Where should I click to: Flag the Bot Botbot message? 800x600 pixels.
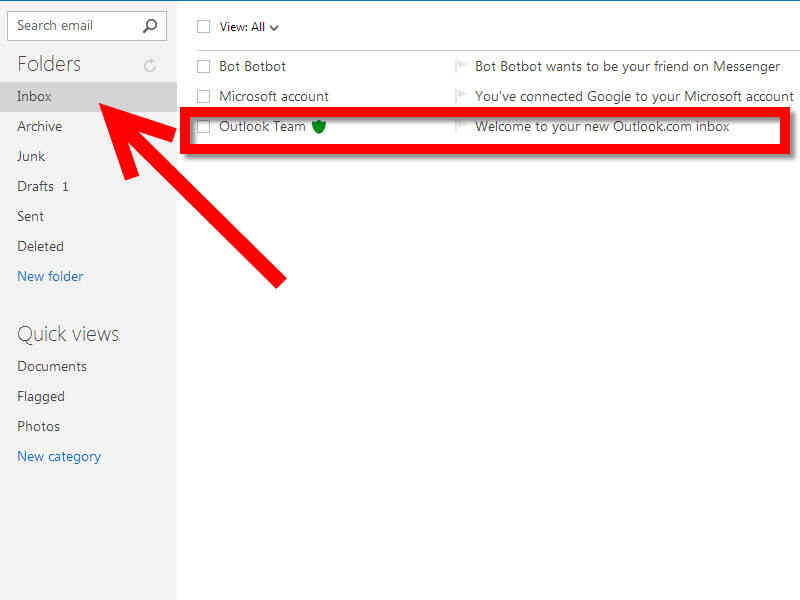click(460, 66)
